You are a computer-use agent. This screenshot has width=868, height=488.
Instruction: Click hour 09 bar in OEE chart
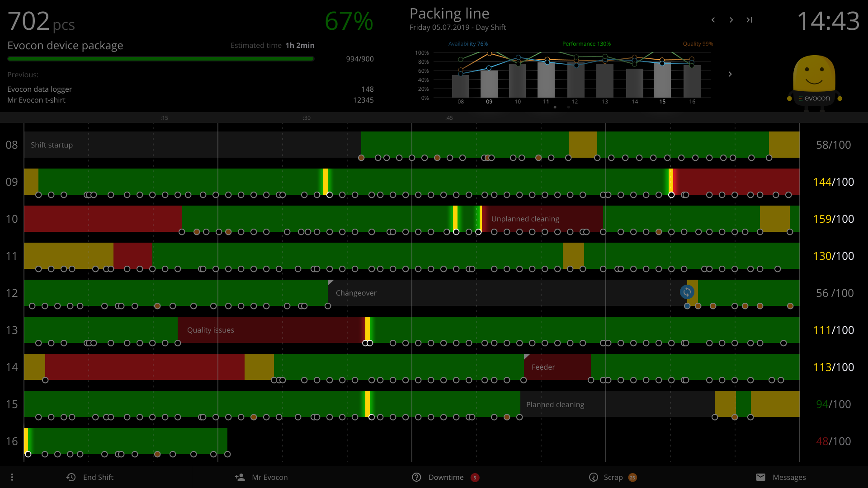click(489, 84)
